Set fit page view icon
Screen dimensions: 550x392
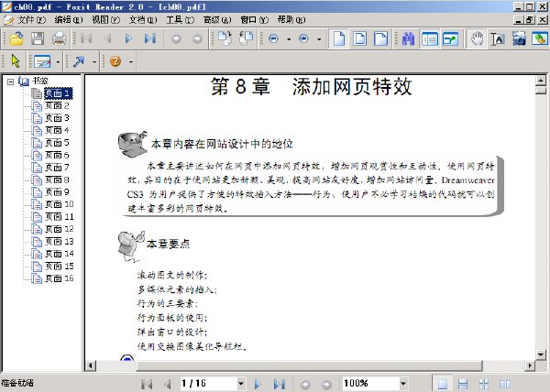coord(360,38)
